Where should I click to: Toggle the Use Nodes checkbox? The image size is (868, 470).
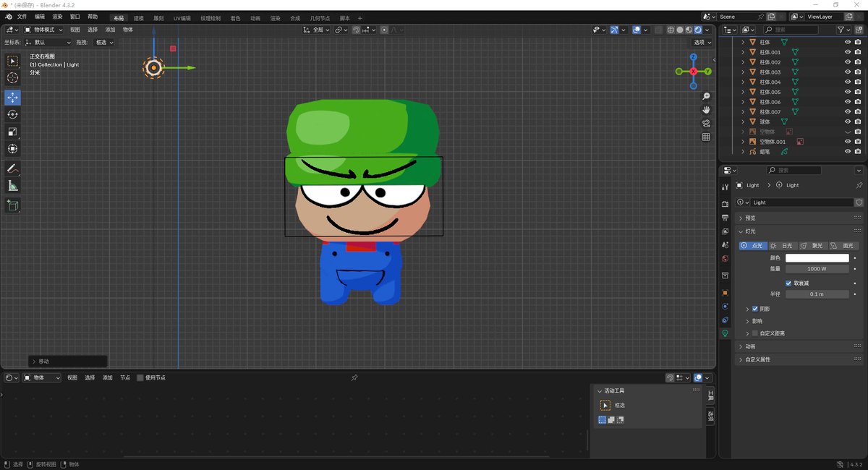(140, 377)
